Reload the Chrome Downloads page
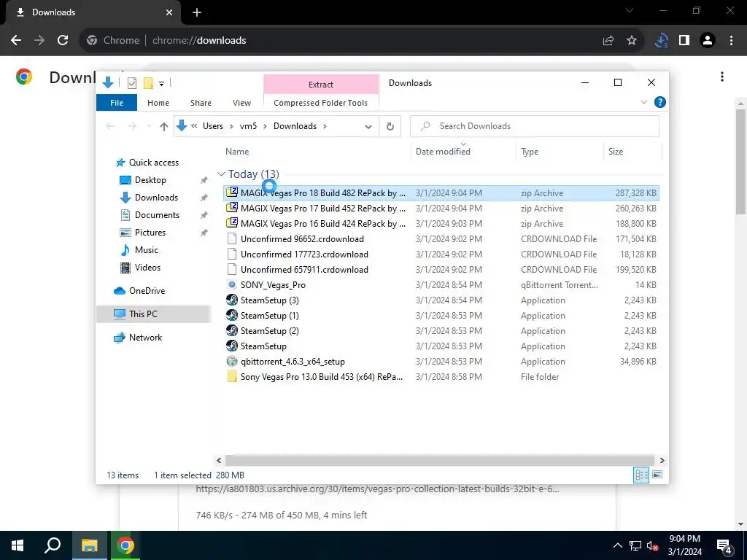The image size is (747, 560). click(x=63, y=41)
